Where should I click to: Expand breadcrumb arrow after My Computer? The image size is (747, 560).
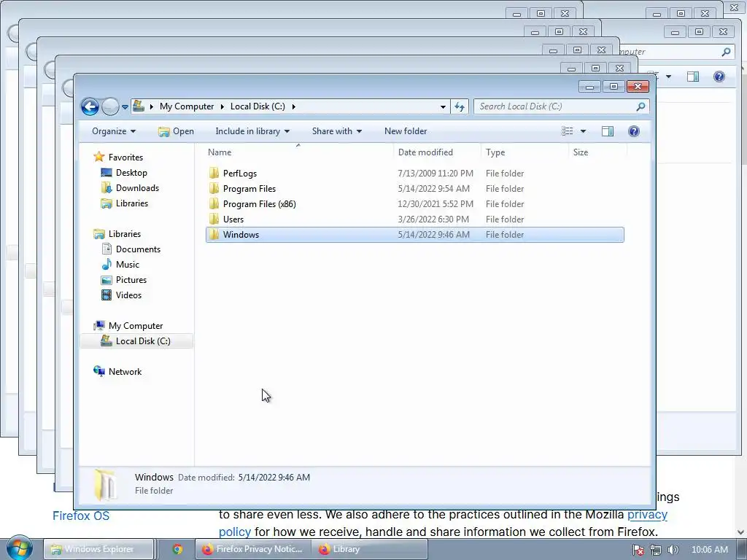[222, 106]
